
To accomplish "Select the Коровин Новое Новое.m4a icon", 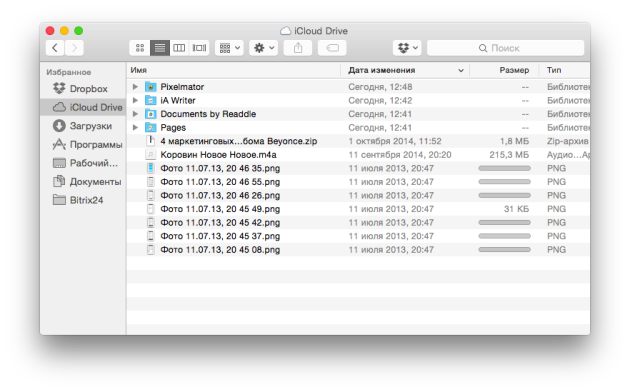I will point(151,155).
